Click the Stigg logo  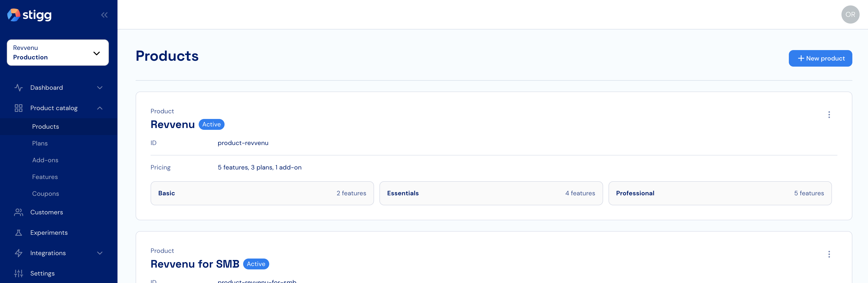point(29,15)
